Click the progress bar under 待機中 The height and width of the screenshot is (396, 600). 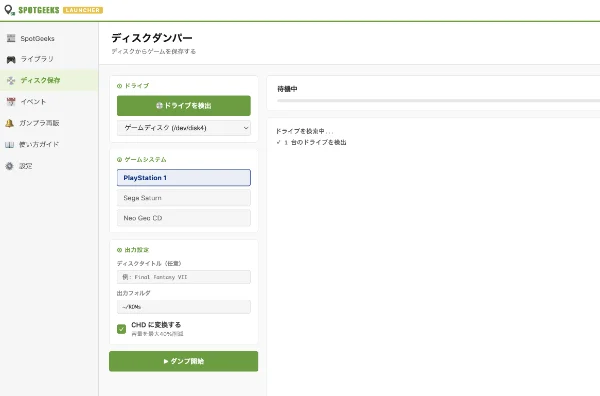(x=439, y=101)
